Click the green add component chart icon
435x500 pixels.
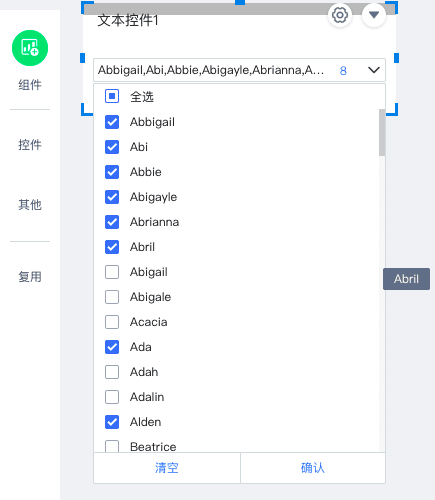point(30,48)
